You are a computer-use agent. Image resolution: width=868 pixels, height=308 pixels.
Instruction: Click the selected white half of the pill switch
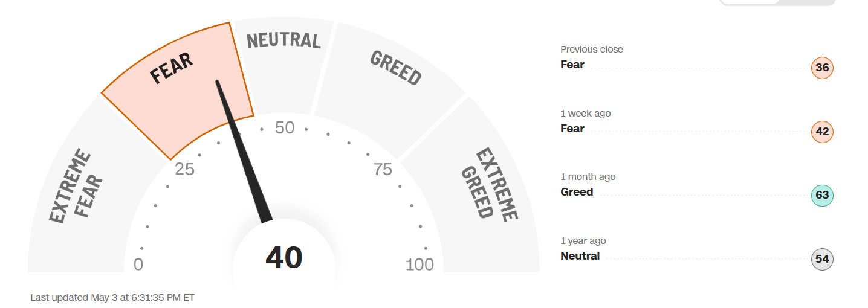pyautogui.click(x=749, y=1)
